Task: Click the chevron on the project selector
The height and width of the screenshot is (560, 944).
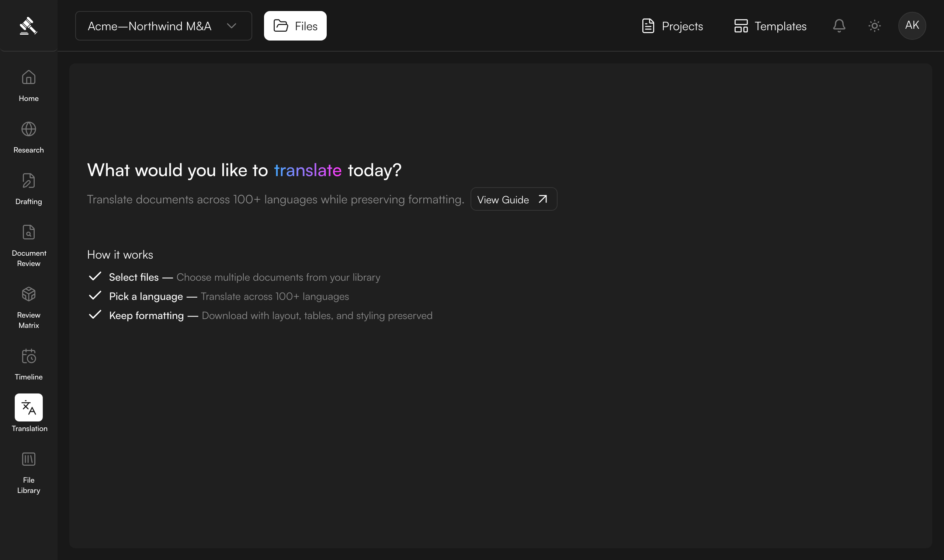Action: point(232,26)
